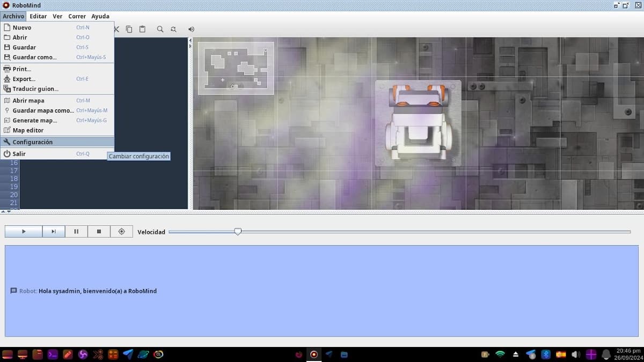This screenshot has height=362, width=644.
Task: Open the Correr menu
Action: pyautogui.click(x=77, y=17)
